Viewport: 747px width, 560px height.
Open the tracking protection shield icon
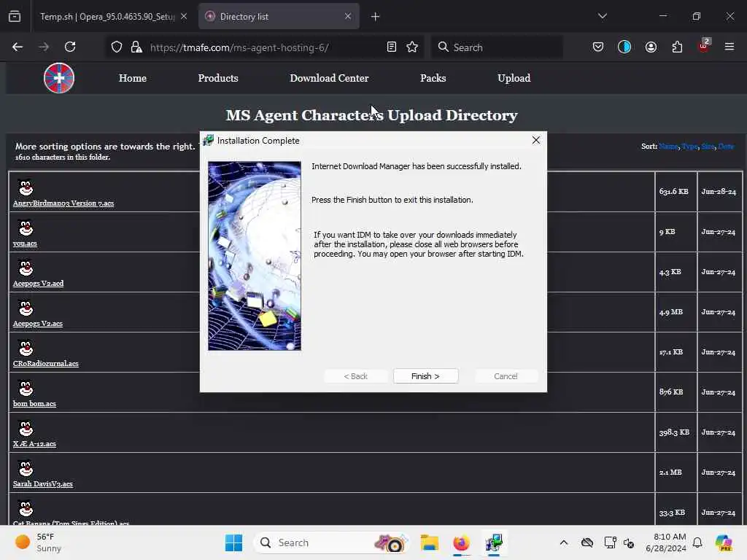117,47
